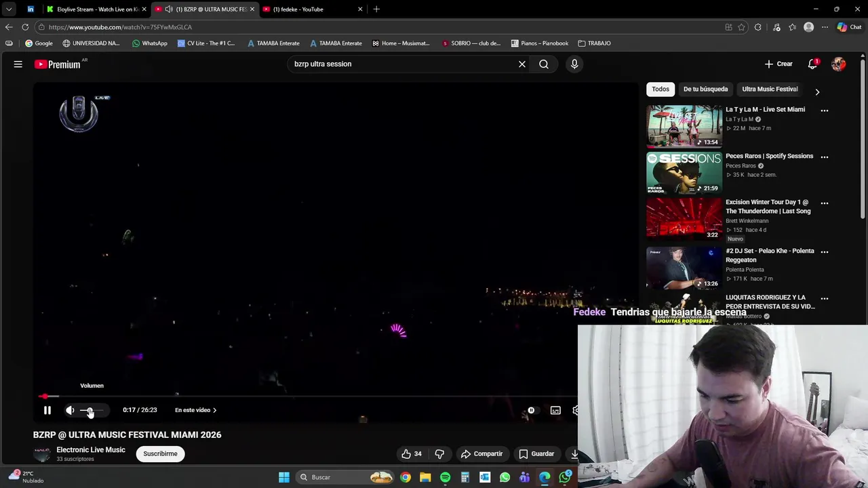The height and width of the screenshot is (488, 868).
Task: Go to YouTube Premium home logo
Action: [x=58, y=64]
